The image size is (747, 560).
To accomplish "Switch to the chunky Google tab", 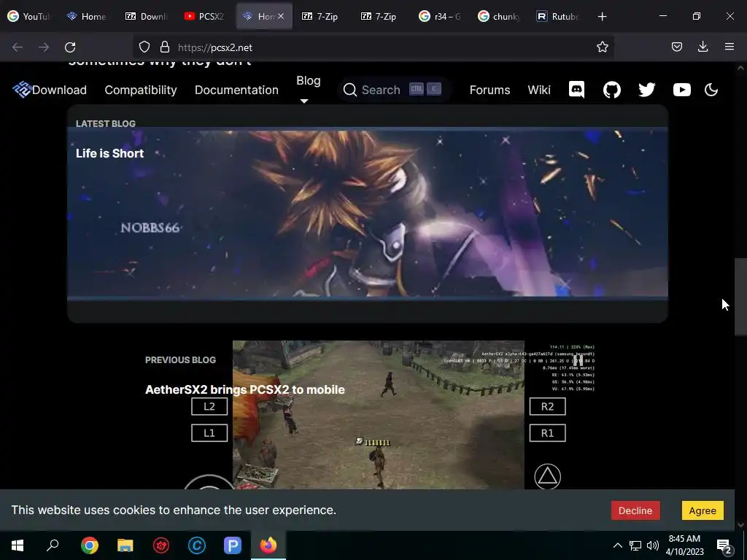I will [499, 17].
